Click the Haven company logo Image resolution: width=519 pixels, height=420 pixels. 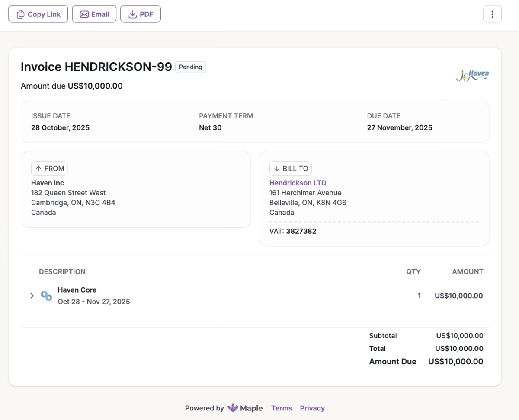point(473,76)
